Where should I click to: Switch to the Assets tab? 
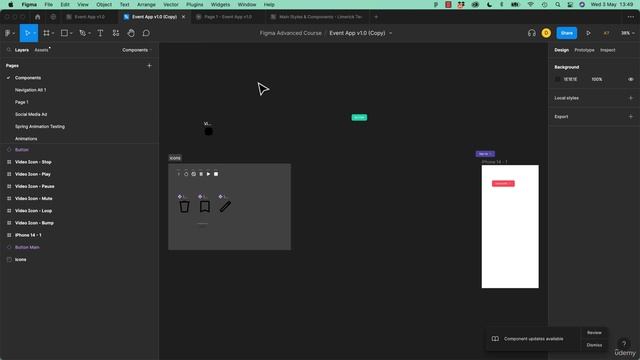pyautogui.click(x=41, y=50)
